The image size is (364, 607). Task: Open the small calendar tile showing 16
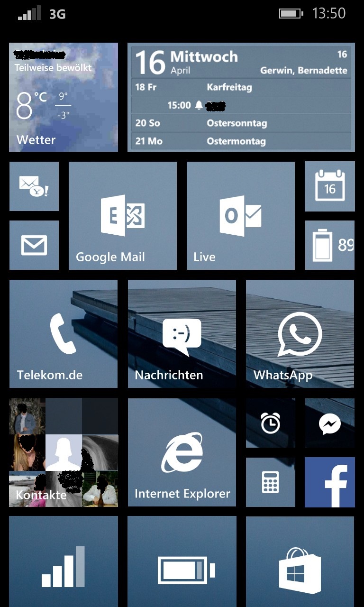(330, 186)
